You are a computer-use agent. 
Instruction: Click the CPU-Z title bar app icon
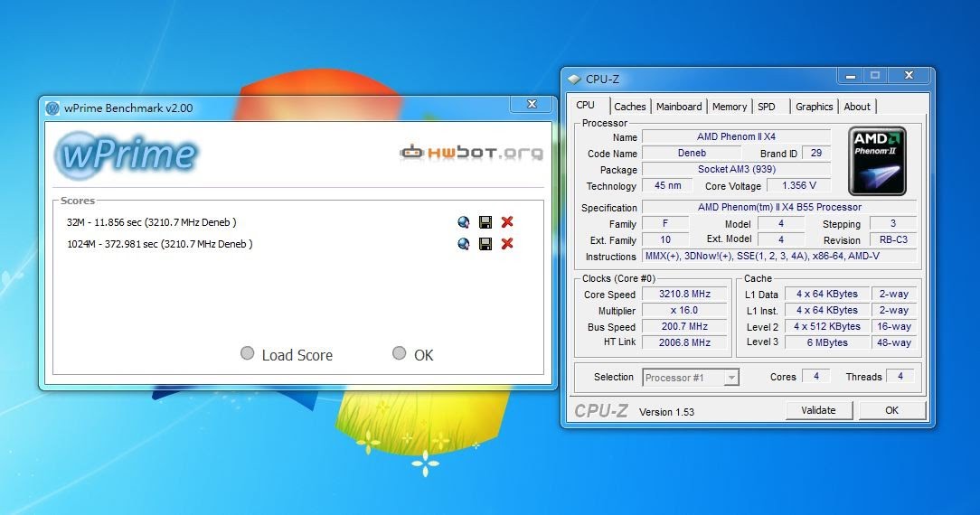coord(574,80)
